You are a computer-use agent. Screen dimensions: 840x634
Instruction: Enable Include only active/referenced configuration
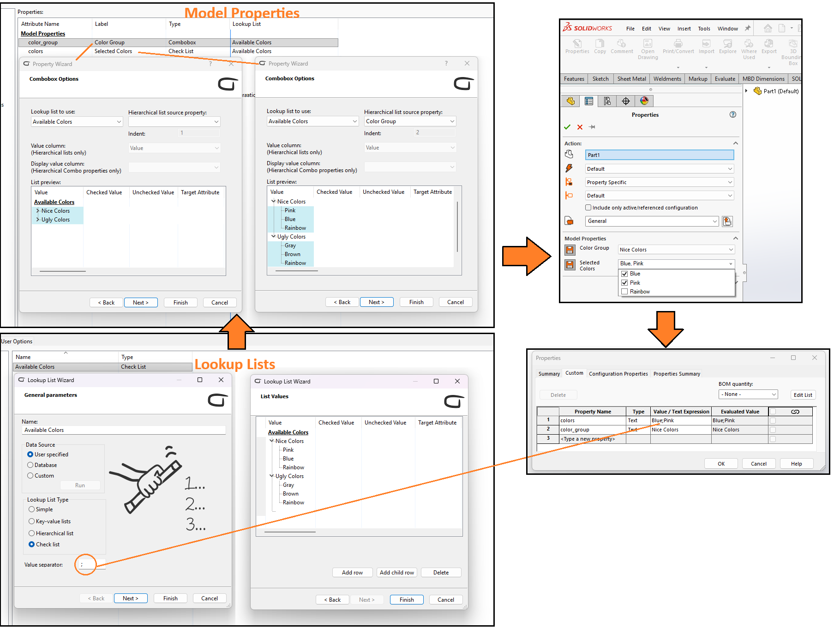coord(588,208)
